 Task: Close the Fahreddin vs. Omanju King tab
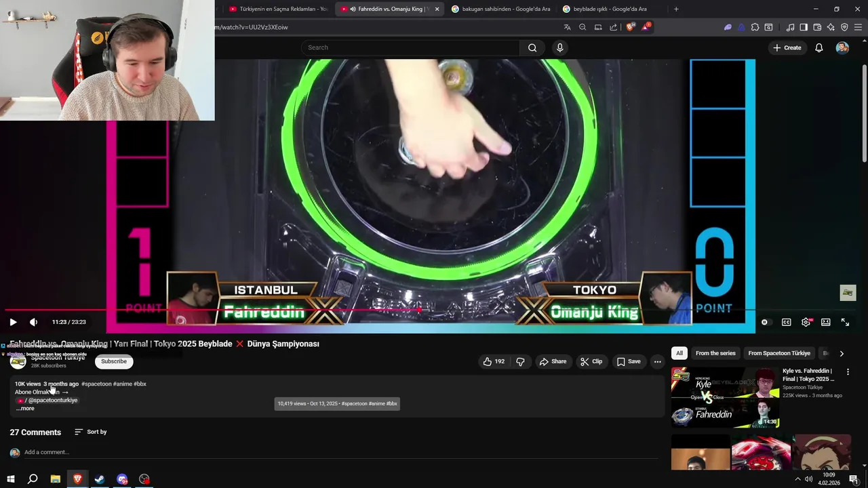pyautogui.click(x=437, y=9)
